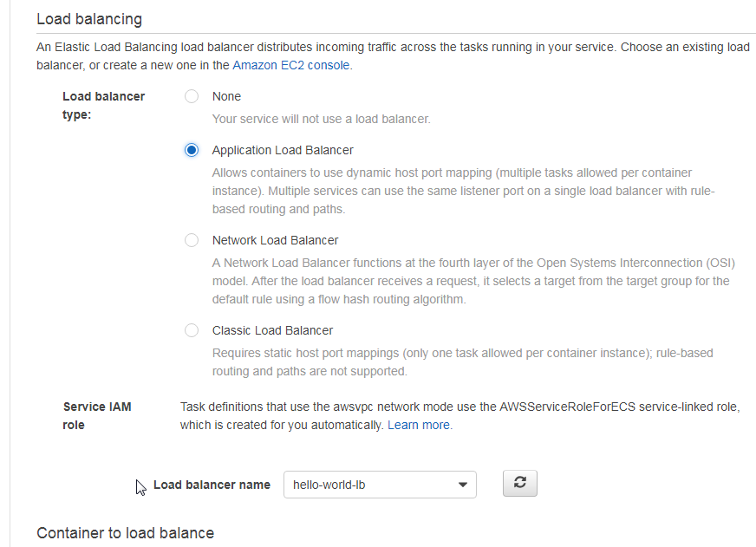Image resolution: width=756 pixels, height=547 pixels.
Task: Click the dropdown arrow beside hello-world-lb
Action: tap(463, 485)
